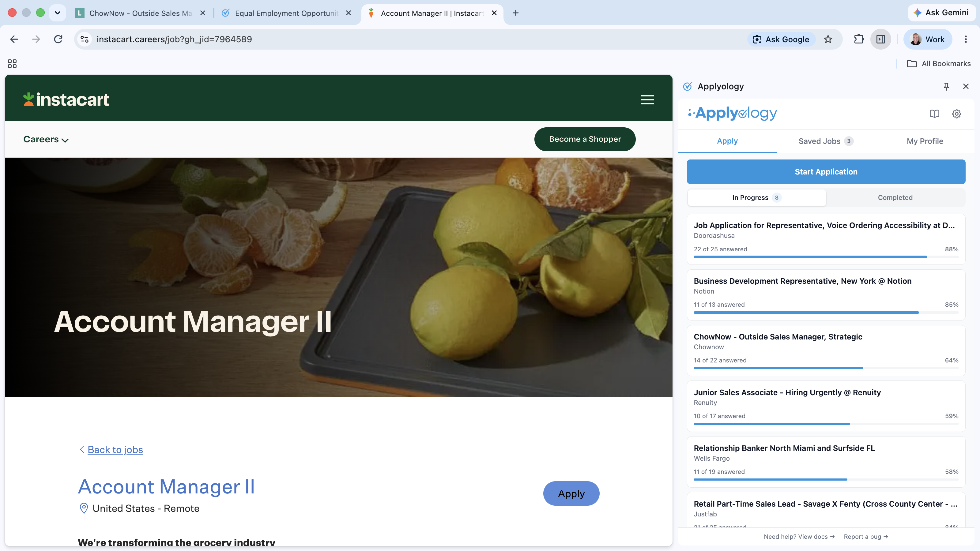Click Start Application button

826,172
